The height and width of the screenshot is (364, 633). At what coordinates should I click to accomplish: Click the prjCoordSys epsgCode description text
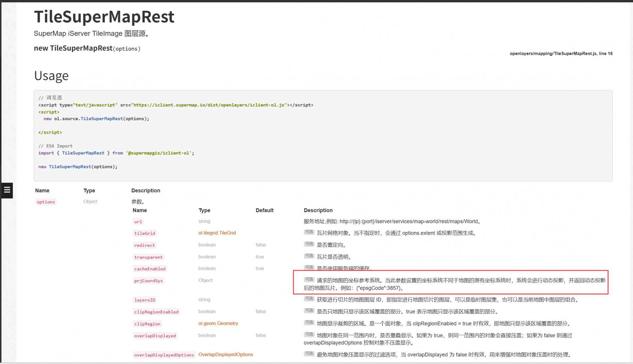pyautogui.click(x=454, y=284)
